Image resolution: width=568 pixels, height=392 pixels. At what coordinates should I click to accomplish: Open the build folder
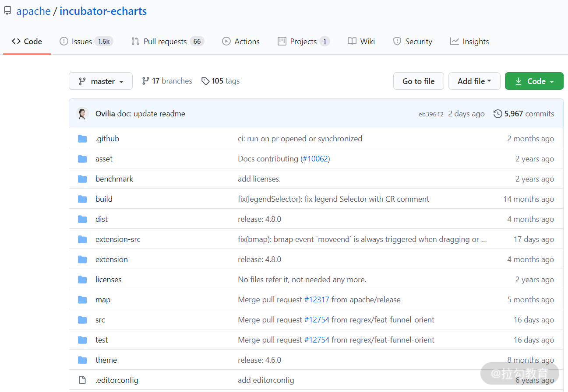click(x=104, y=199)
